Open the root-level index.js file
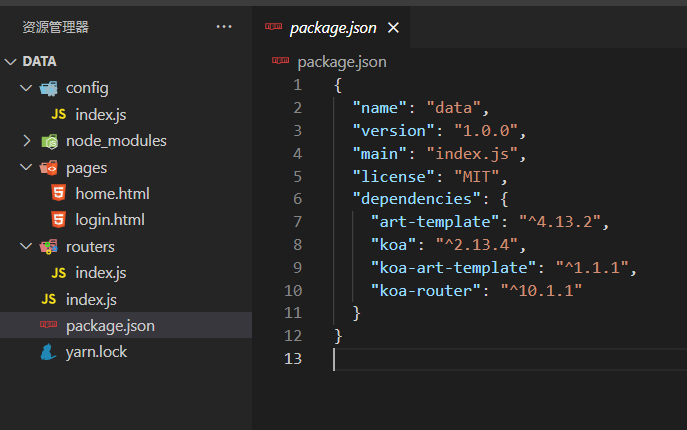Image resolution: width=687 pixels, height=430 pixels. coord(91,299)
